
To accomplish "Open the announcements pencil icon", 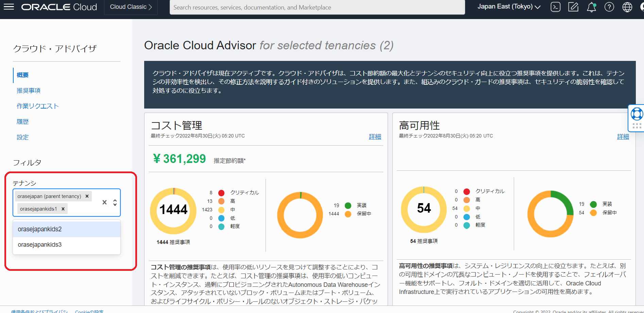I will coord(573,7).
